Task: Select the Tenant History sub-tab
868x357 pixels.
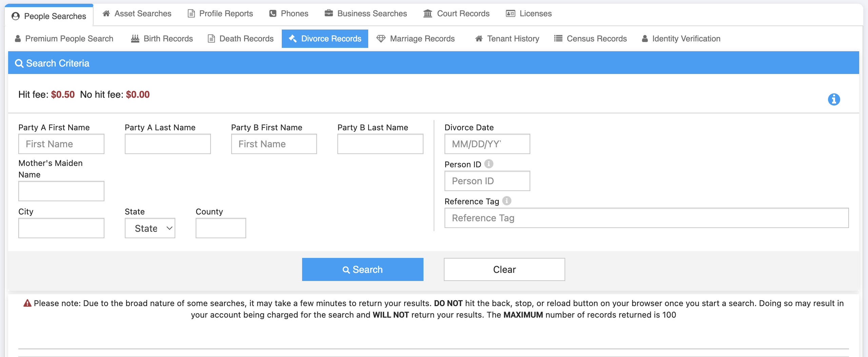Action: 507,39
